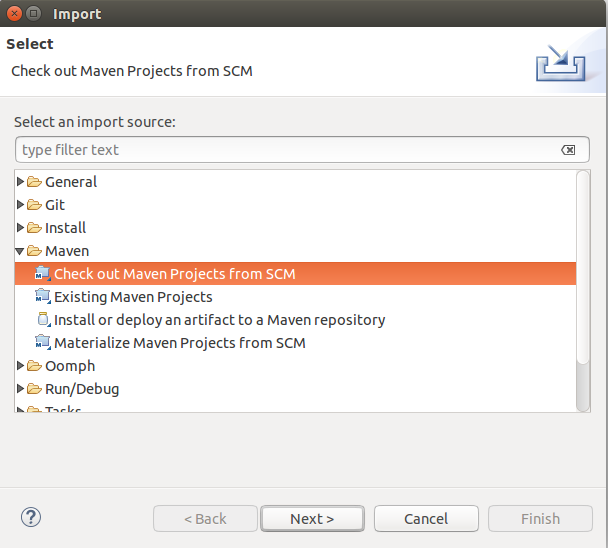Select the Install folder entry
This screenshot has height=548, width=608.
pos(65,228)
